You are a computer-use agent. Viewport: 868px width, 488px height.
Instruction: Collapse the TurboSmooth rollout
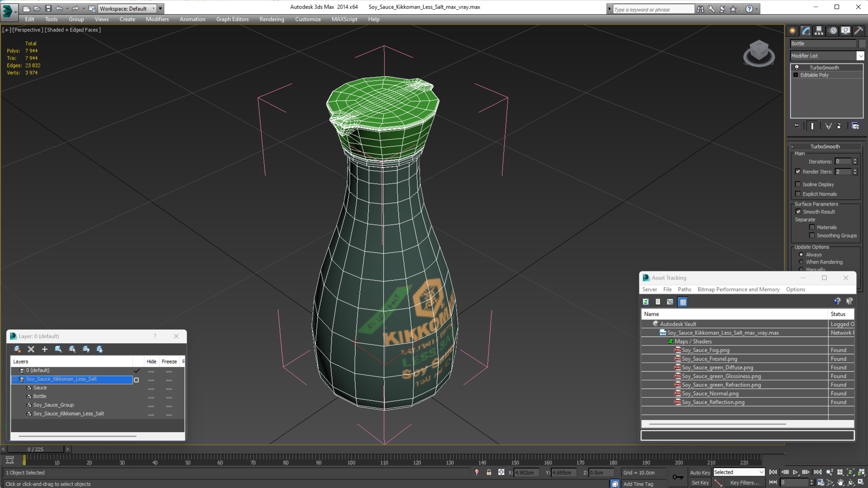point(825,147)
